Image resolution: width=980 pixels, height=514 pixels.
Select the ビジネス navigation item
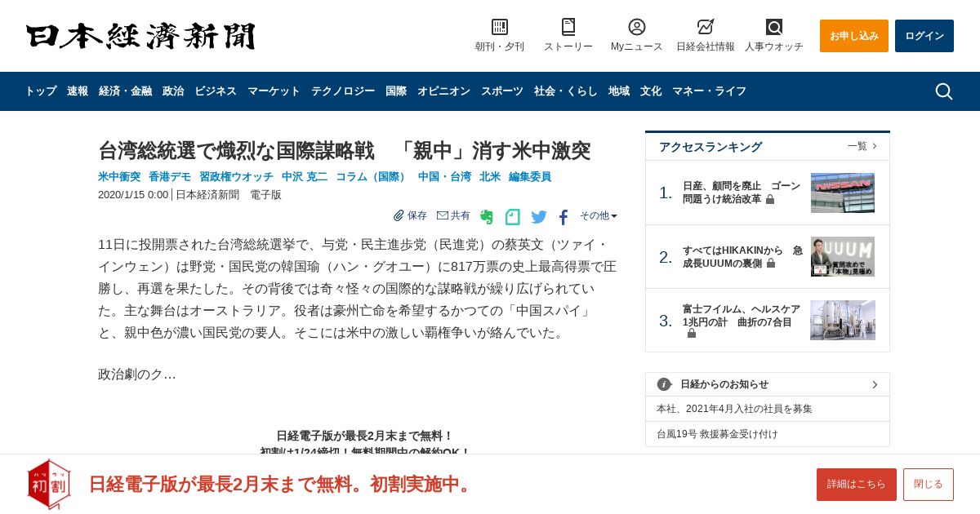click(216, 91)
